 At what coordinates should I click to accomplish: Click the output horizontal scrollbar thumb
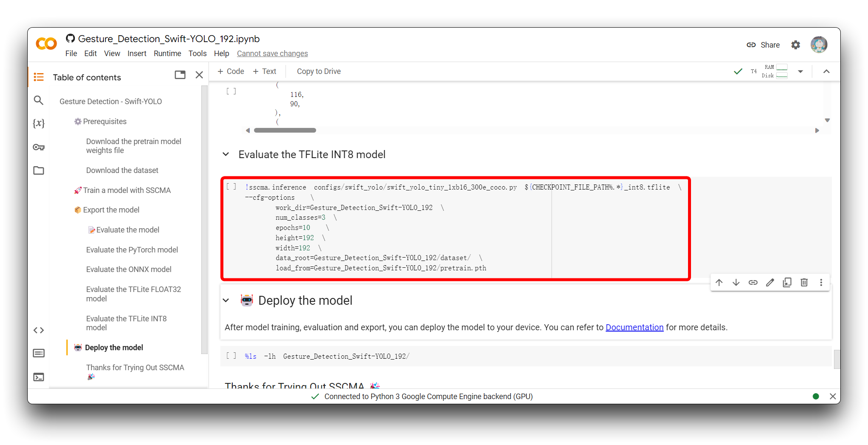coord(285,130)
